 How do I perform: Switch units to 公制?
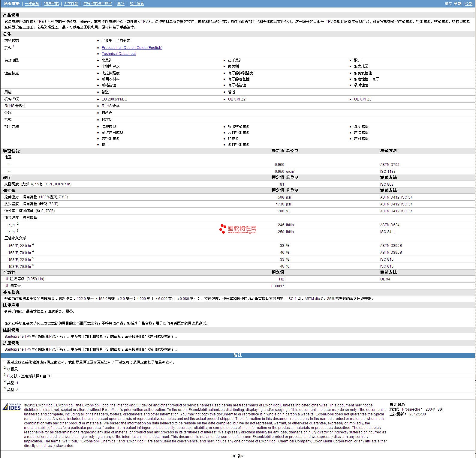(468, 4)
